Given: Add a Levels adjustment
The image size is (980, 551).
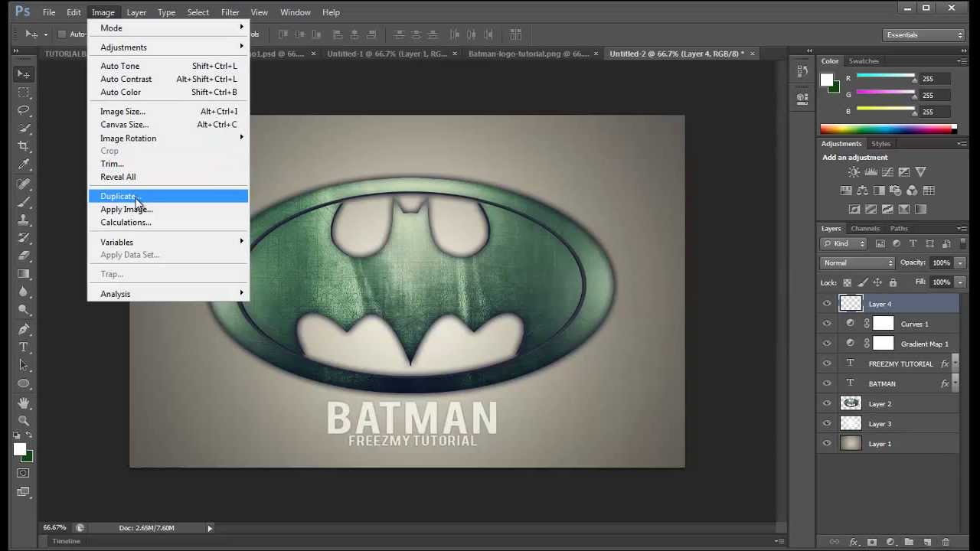Looking at the screenshot, I should pyautogui.click(x=871, y=172).
